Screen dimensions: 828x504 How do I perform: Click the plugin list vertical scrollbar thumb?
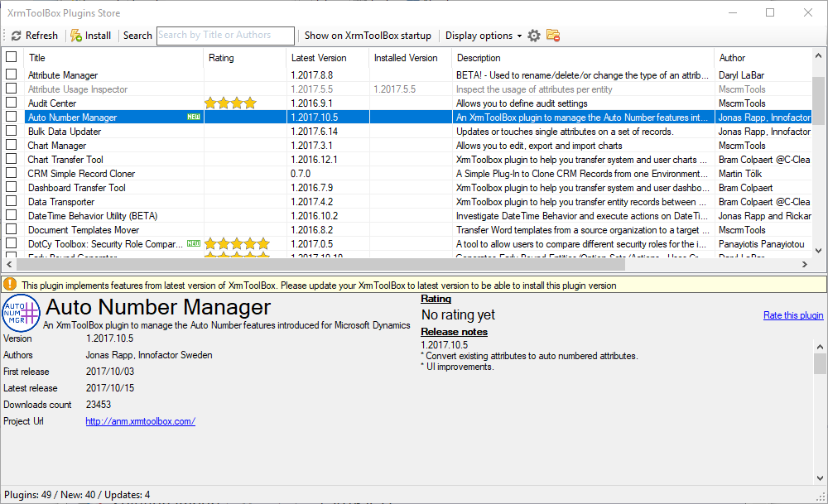818,100
